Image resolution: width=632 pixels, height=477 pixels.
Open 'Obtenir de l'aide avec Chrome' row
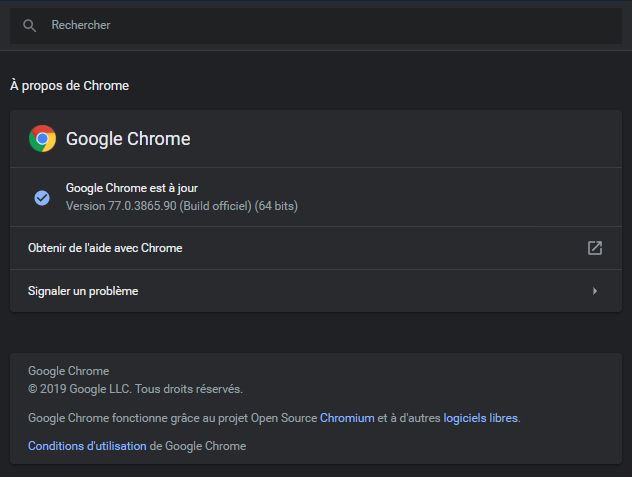pos(316,248)
